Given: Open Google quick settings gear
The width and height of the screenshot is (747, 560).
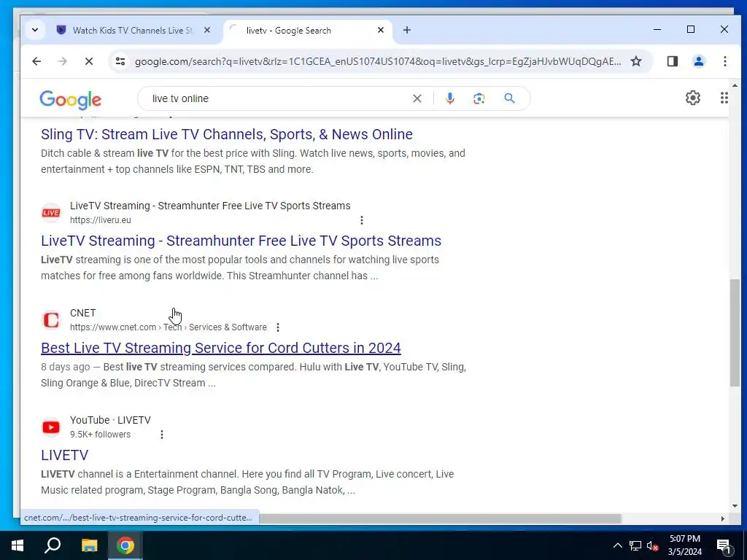Looking at the screenshot, I should (x=693, y=98).
